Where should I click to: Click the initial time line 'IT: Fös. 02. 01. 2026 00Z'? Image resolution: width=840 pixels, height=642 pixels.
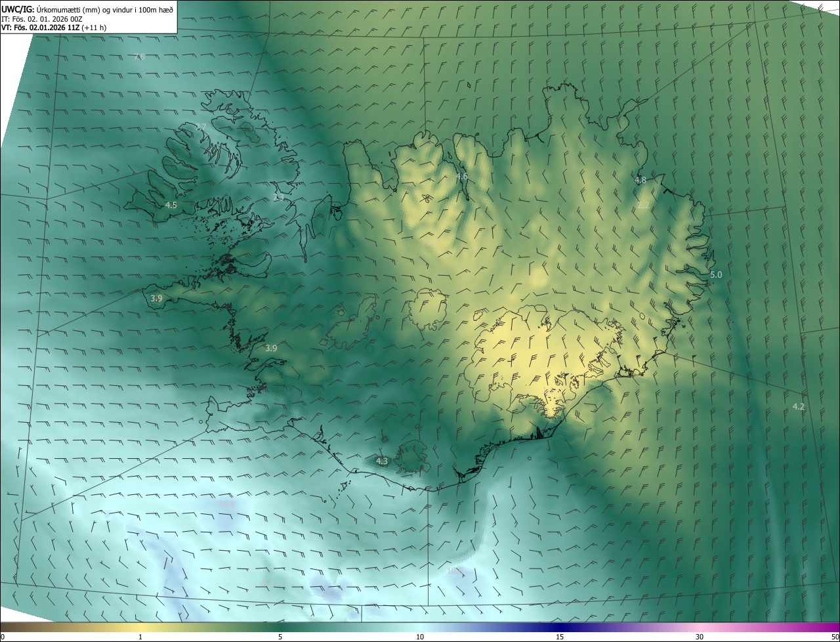(42, 18)
